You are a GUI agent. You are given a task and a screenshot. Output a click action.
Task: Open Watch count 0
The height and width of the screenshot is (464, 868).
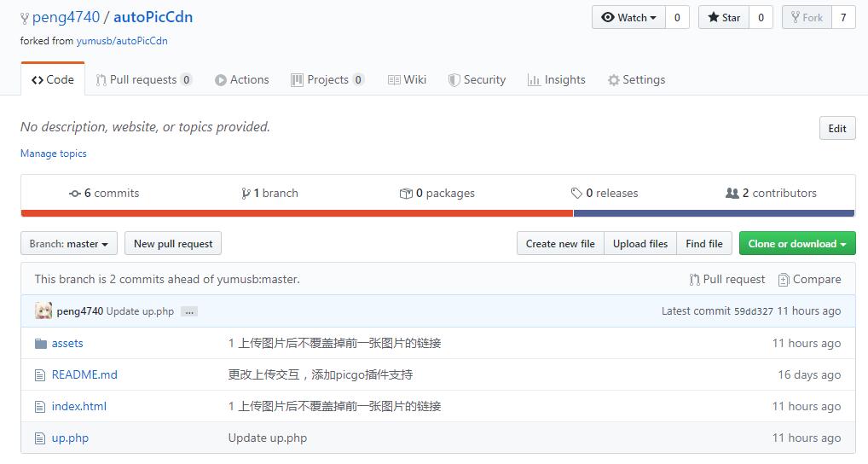(677, 17)
